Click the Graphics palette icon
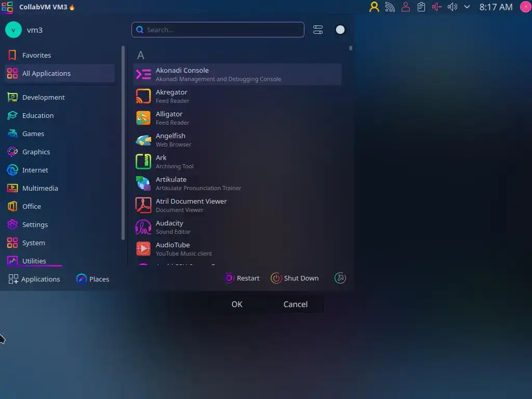Screen dimensions: 532x399 [12, 152]
